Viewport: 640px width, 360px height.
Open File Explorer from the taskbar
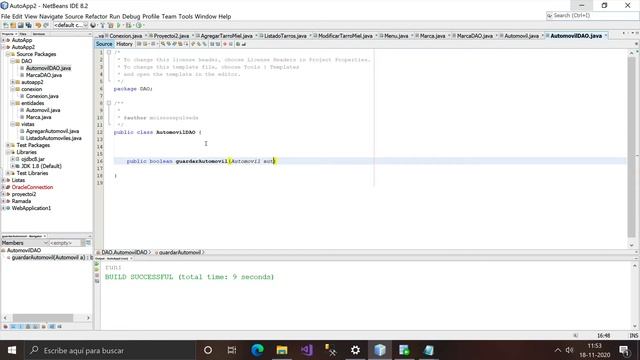[x=282, y=350]
